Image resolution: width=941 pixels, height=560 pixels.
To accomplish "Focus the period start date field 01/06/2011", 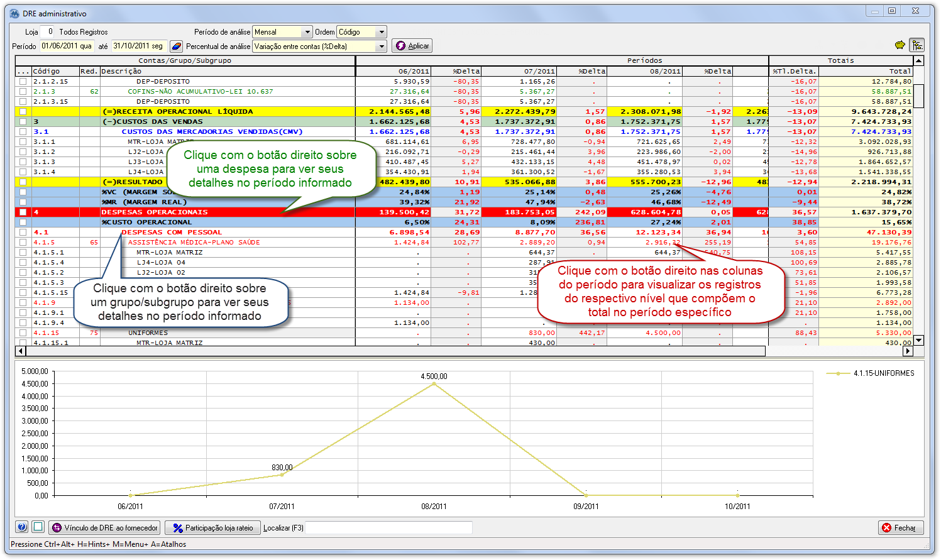I will pyautogui.click(x=67, y=47).
